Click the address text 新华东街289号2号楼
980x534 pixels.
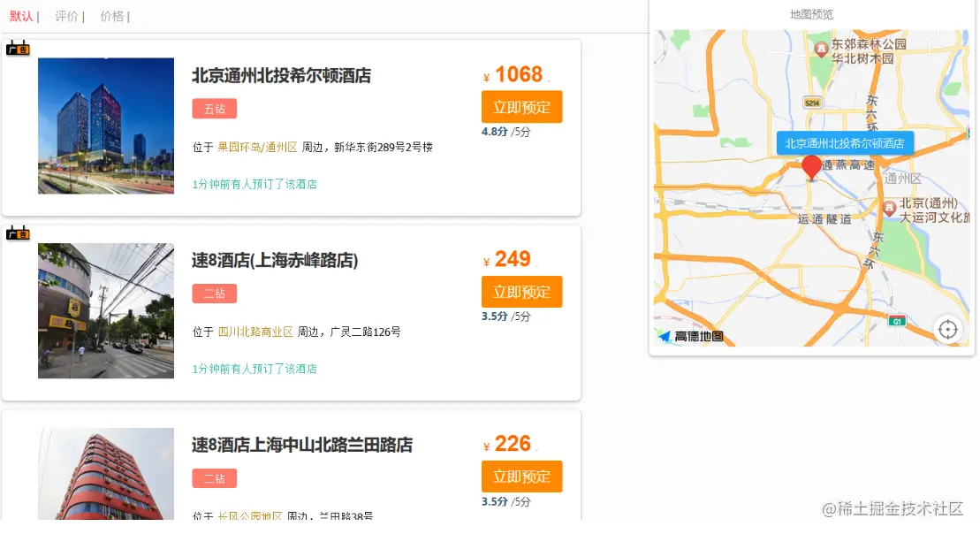[384, 148]
